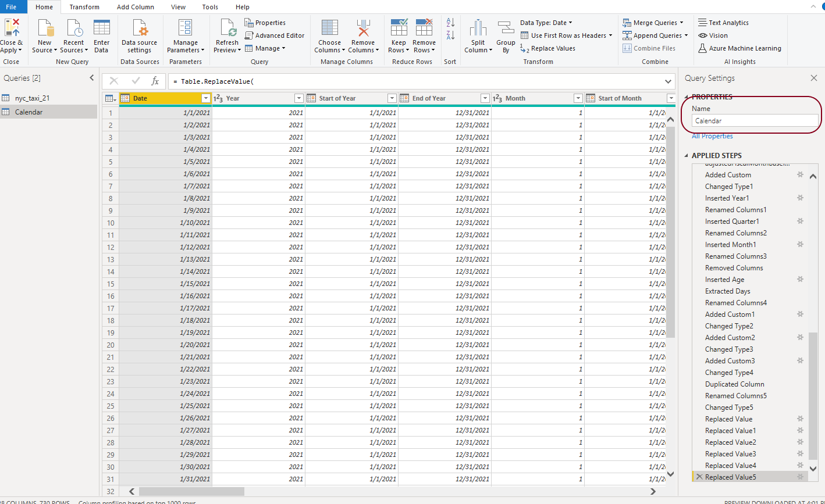
Task: Click the Group By icon
Action: (x=506, y=28)
